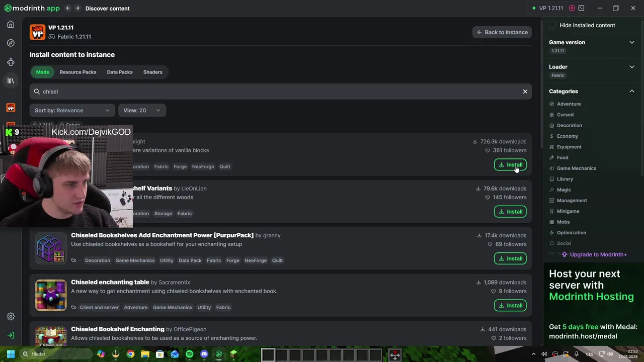Stop the running VP 1.21.11 instance

click(572, 8)
